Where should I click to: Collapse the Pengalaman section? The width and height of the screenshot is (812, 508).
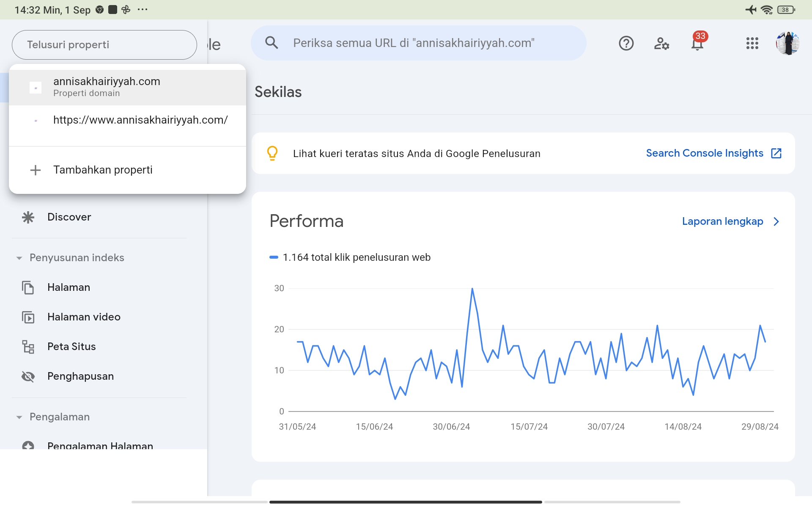tap(19, 417)
